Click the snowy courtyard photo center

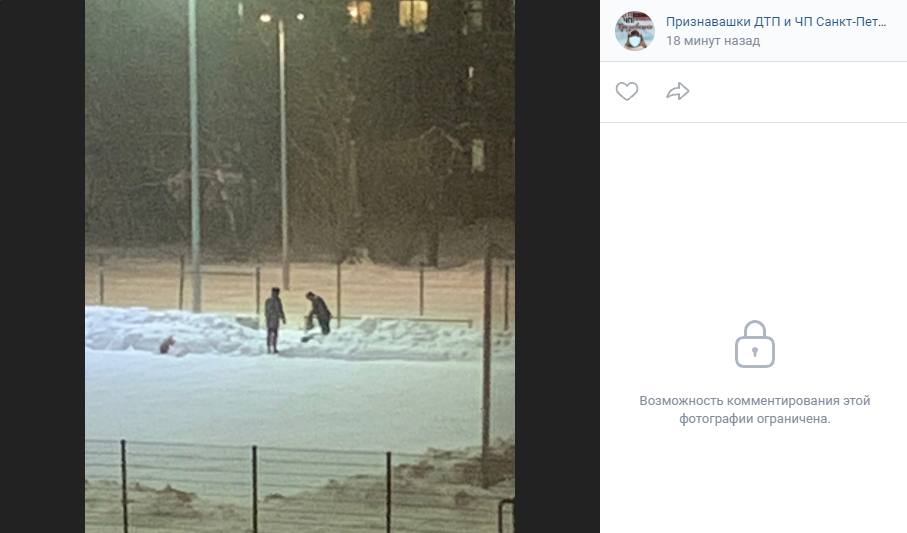(x=300, y=266)
